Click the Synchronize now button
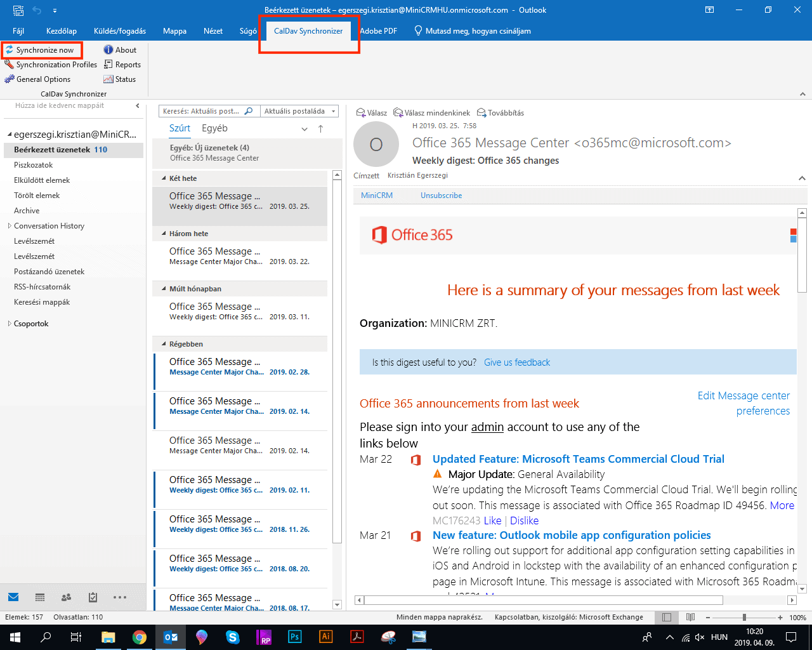 point(39,50)
